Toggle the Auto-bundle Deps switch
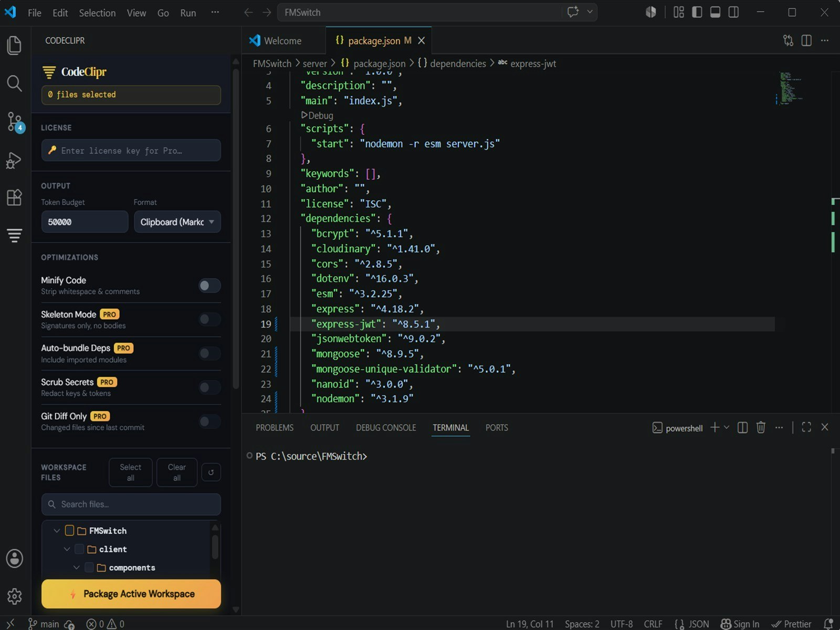 click(209, 353)
